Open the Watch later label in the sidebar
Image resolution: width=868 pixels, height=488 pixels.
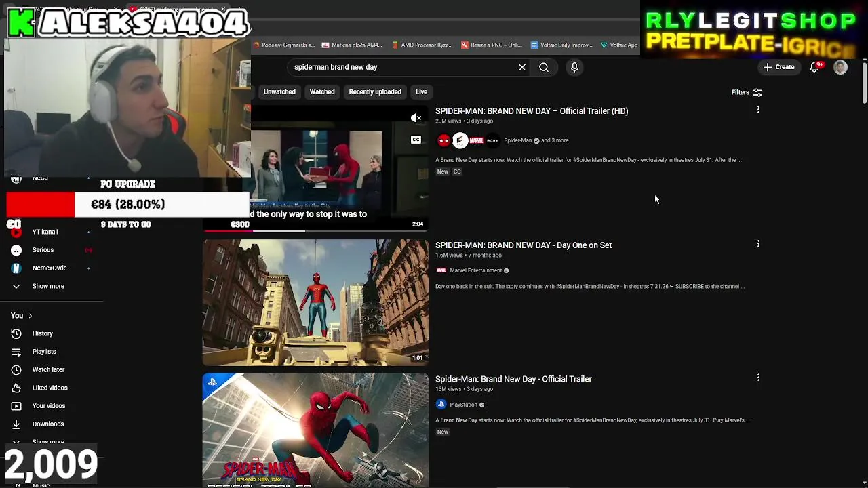[x=48, y=369]
